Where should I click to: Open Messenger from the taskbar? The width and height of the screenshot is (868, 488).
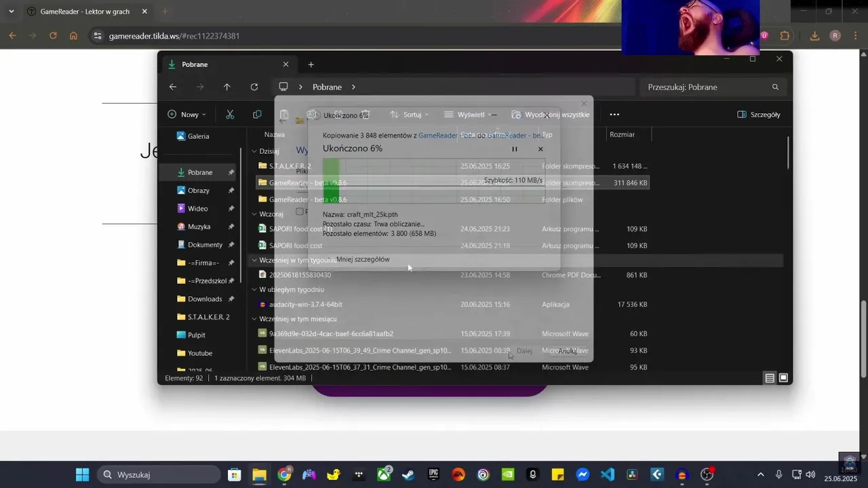coord(583,474)
